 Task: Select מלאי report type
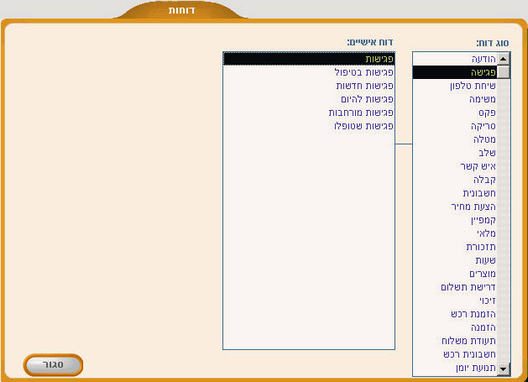coord(455,233)
